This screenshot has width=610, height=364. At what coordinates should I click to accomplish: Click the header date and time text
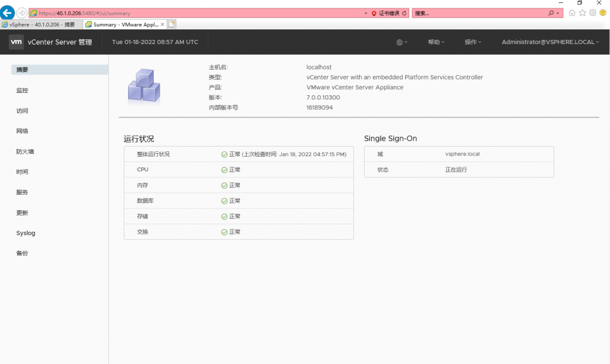(x=155, y=42)
